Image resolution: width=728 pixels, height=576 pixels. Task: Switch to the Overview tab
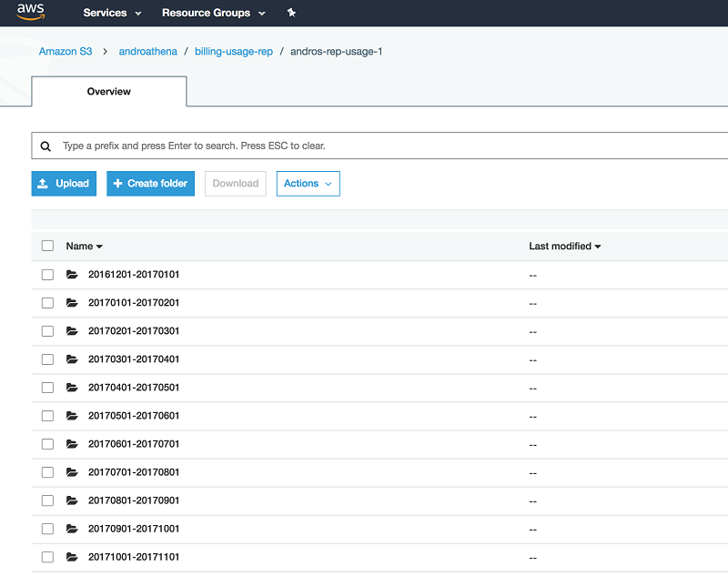109,91
